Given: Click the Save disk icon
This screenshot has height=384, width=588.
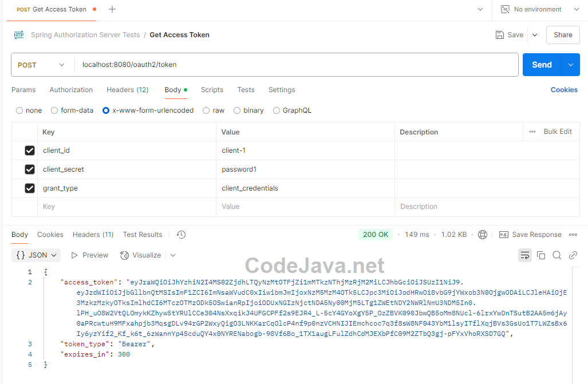Looking at the screenshot, I should click(x=499, y=35).
